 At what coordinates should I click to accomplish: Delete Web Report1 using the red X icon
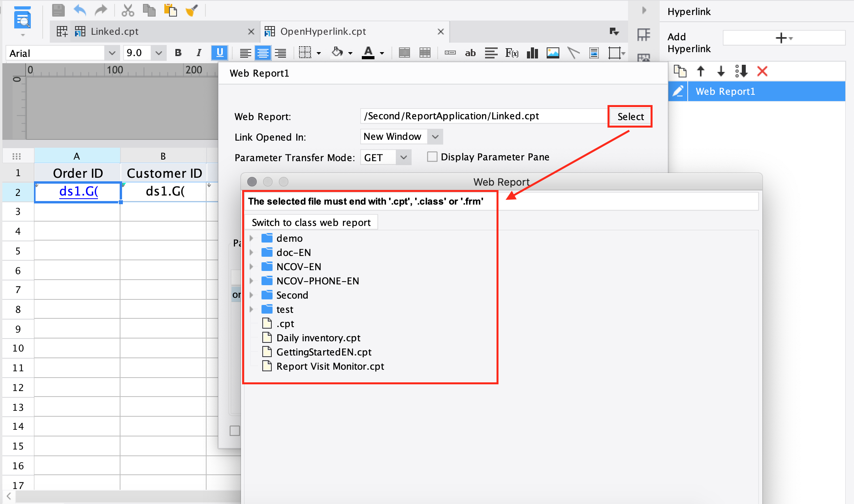pyautogui.click(x=762, y=71)
